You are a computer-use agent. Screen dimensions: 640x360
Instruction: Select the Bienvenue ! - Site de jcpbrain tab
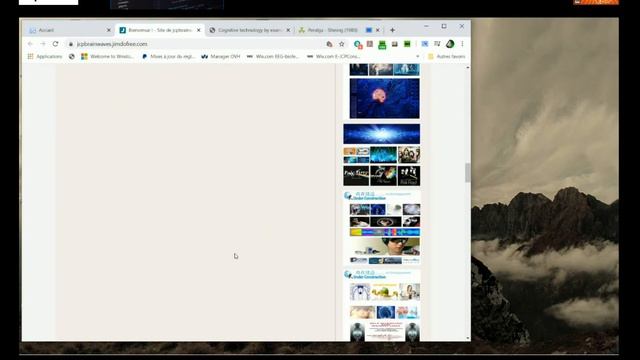click(160, 30)
